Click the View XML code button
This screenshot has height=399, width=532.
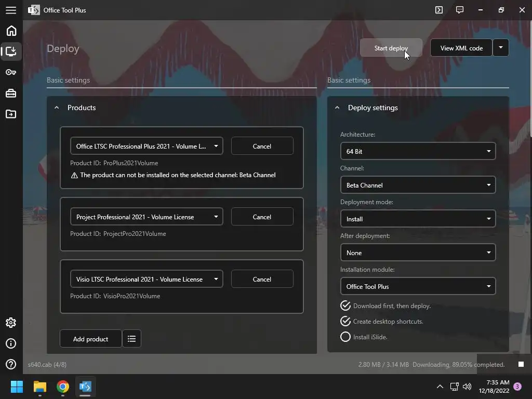click(x=461, y=48)
